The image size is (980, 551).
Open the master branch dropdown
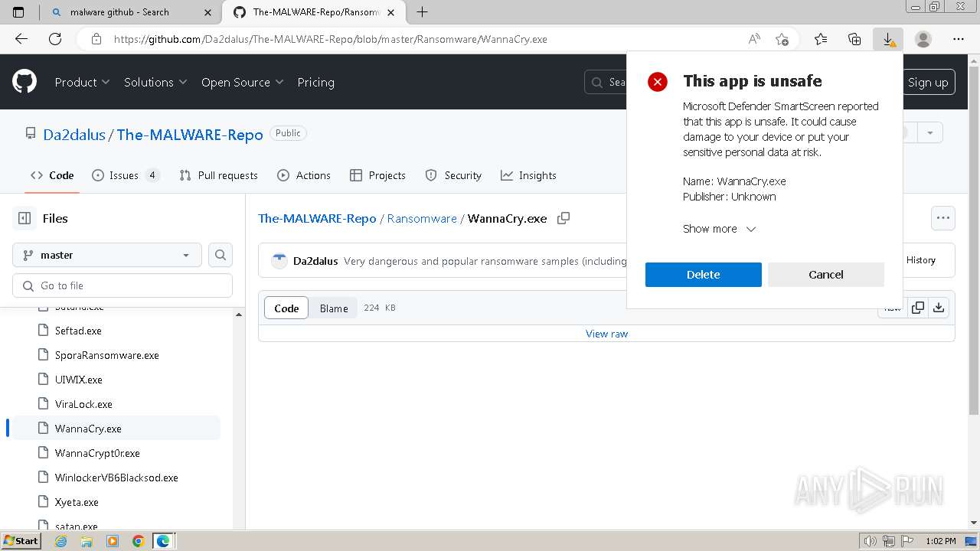[x=107, y=255]
